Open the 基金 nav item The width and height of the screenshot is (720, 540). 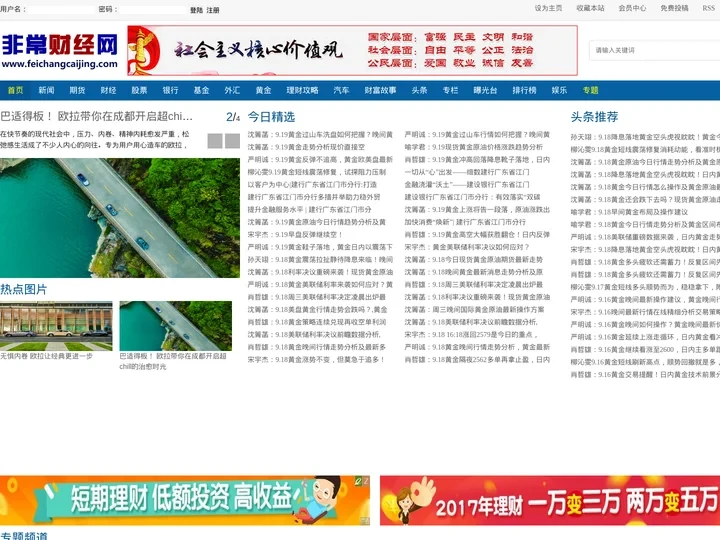click(x=201, y=90)
